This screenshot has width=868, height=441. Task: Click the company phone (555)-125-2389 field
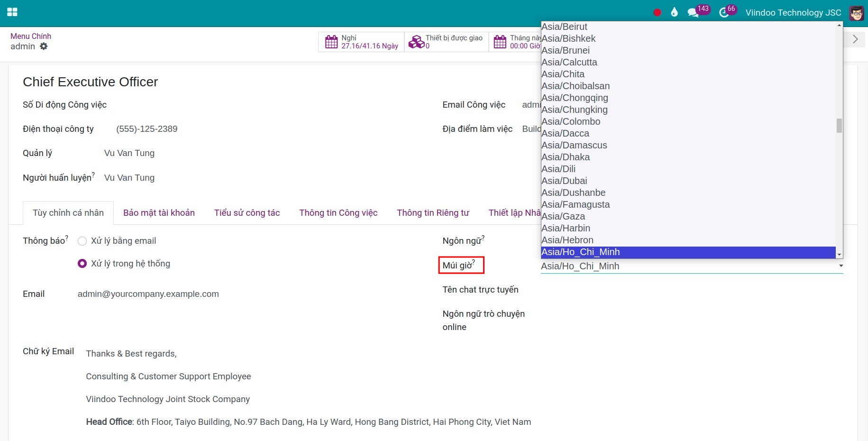click(x=147, y=129)
